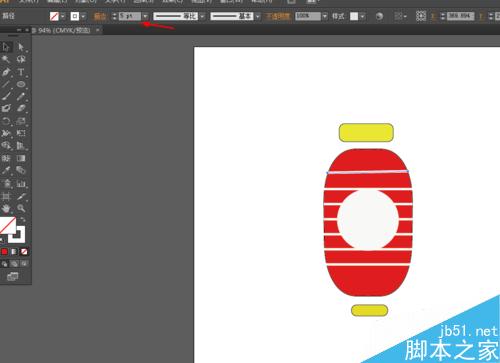
Task: Select the Perspective Grid tool
Action: click(x=21, y=146)
